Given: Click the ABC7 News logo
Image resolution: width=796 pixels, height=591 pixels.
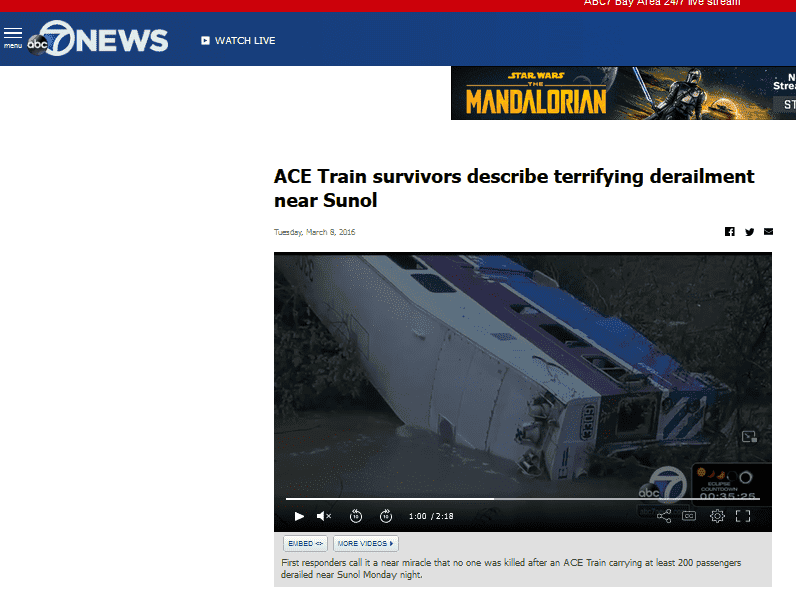Looking at the screenshot, I should [97, 39].
